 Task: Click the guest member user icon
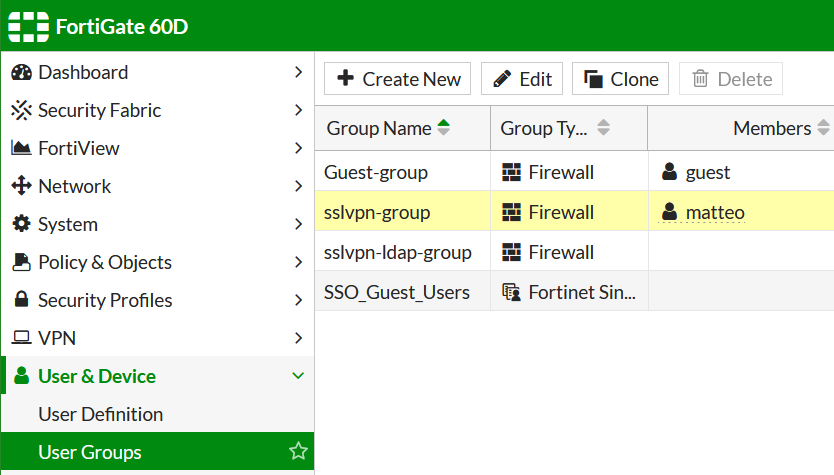(670, 172)
